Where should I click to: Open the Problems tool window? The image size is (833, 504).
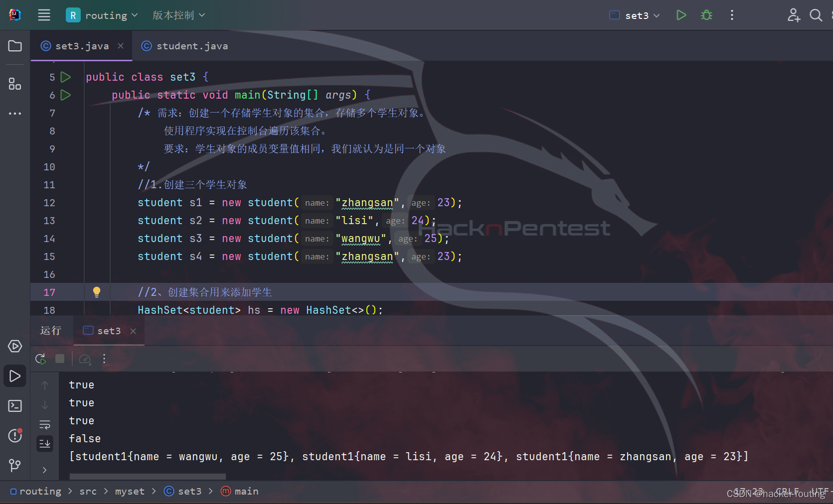click(14, 436)
